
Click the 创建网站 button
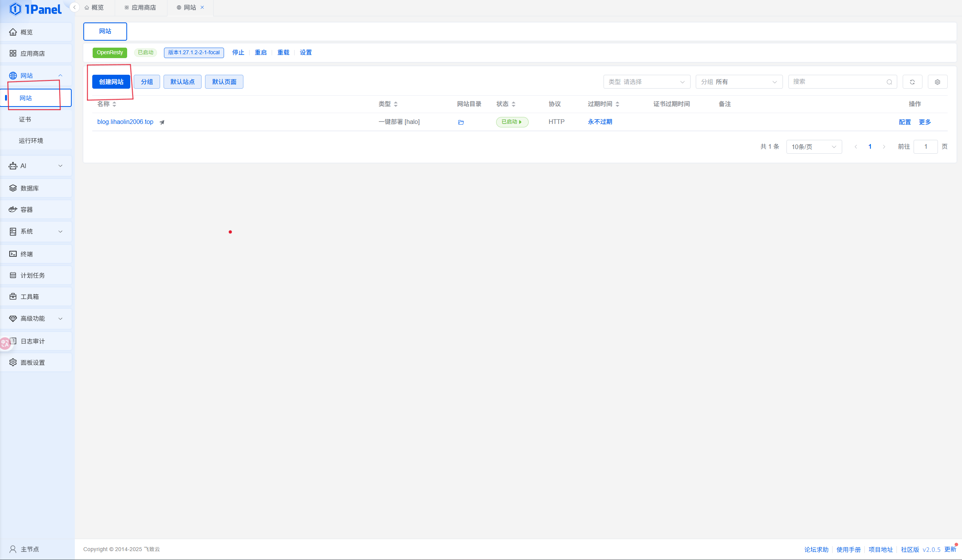[111, 82]
